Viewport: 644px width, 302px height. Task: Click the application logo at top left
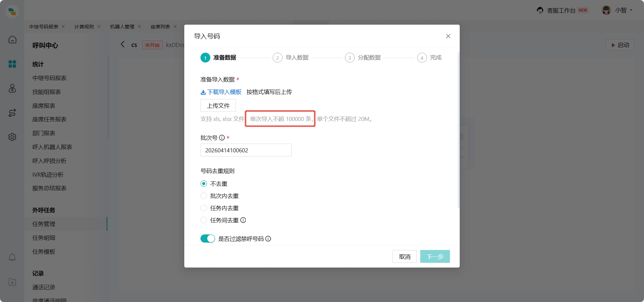(x=12, y=11)
